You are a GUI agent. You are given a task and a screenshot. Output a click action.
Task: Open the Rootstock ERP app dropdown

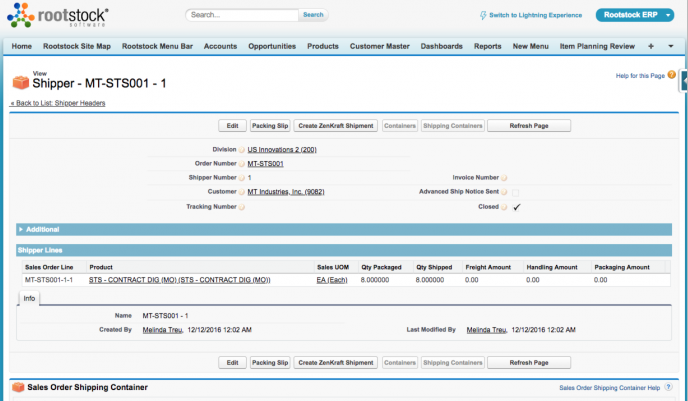point(634,15)
